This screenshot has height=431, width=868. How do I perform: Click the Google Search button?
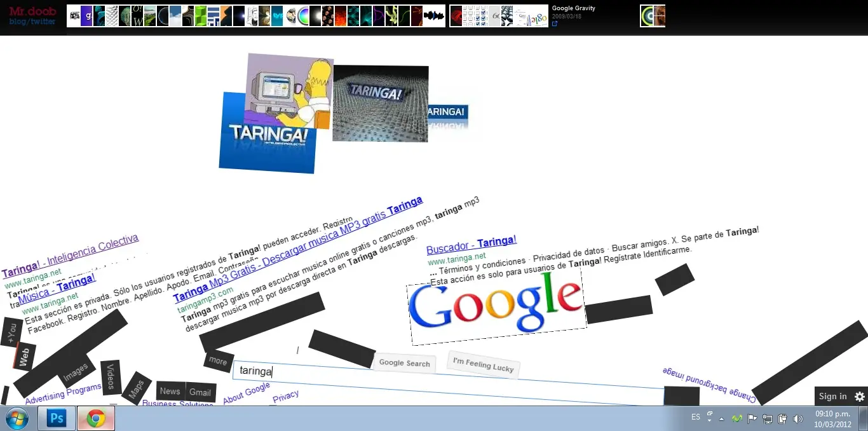(405, 363)
